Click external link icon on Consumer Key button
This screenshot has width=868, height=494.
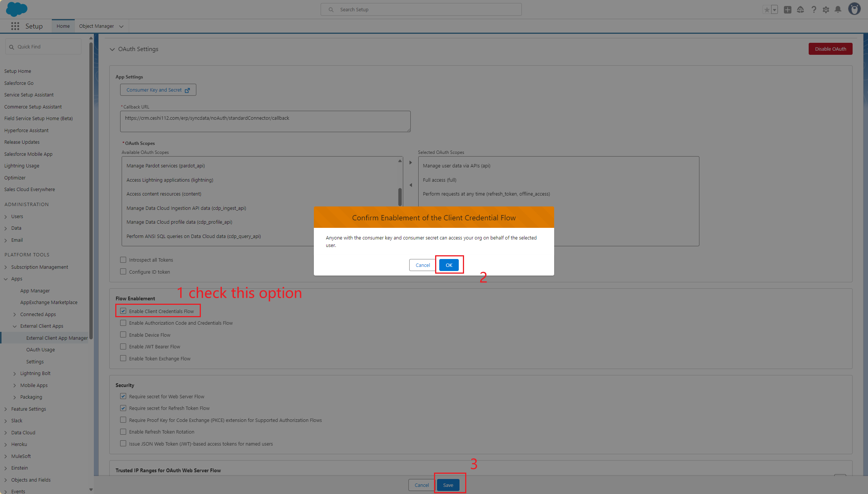[187, 90]
